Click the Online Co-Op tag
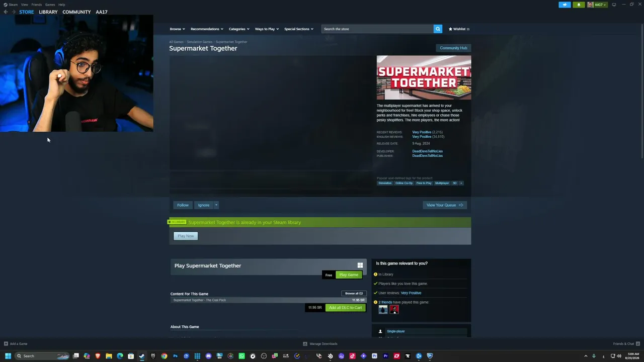Image resolution: width=644 pixels, height=362 pixels. [x=404, y=183]
